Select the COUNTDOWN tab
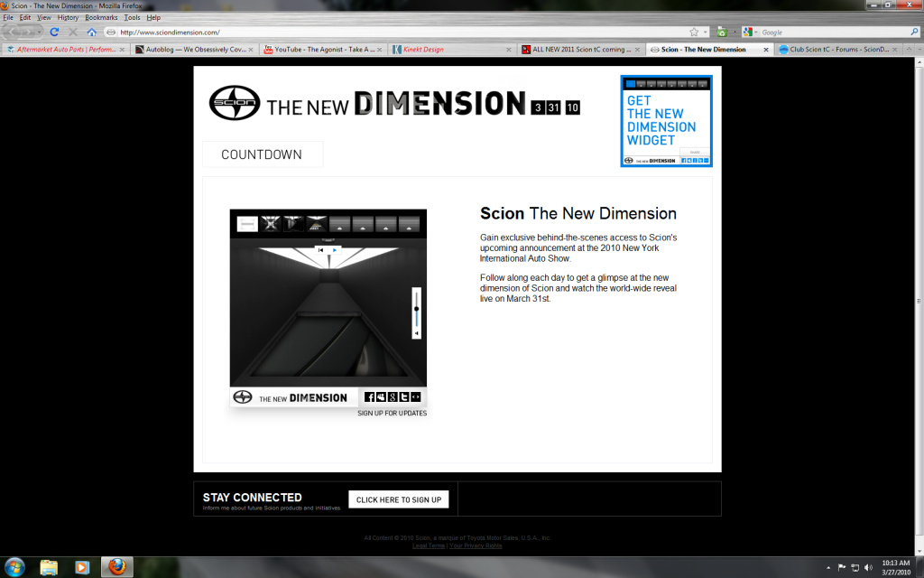The height and width of the screenshot is (578, 924). coord(263,154)
